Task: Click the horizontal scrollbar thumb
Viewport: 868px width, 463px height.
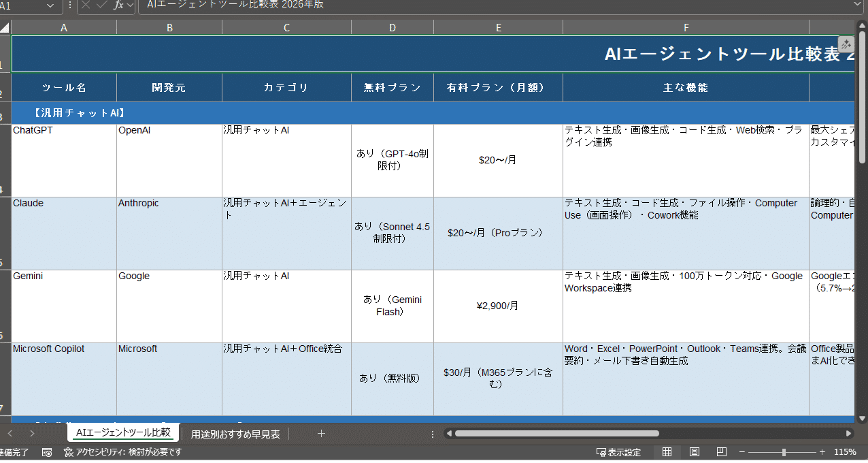Action: click(x=556, y=434)
